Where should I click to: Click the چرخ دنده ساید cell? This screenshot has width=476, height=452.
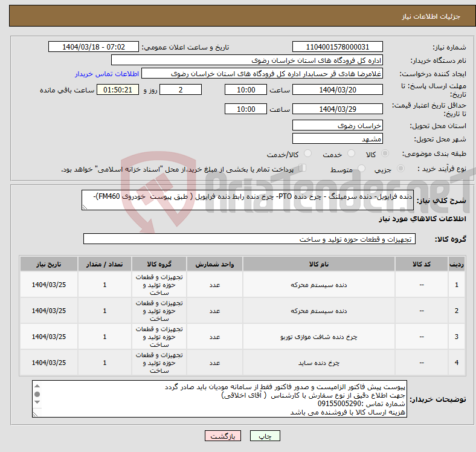319,363
